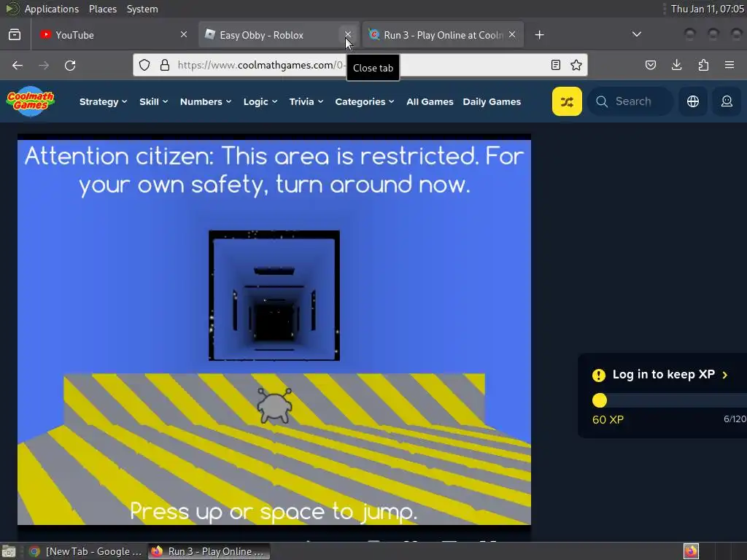This screenshot has height=560, width=747.
Task: Close the Easy Obby - Roblox tab
Action: pos(348,34)
